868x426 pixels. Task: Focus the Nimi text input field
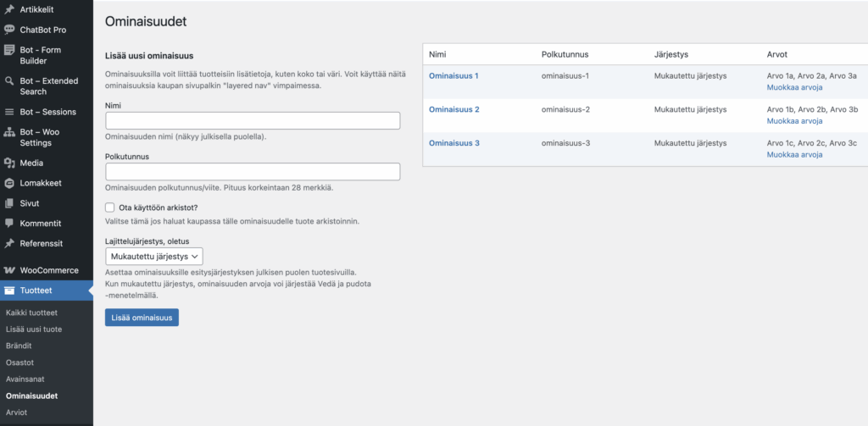[x=252, y=121]
